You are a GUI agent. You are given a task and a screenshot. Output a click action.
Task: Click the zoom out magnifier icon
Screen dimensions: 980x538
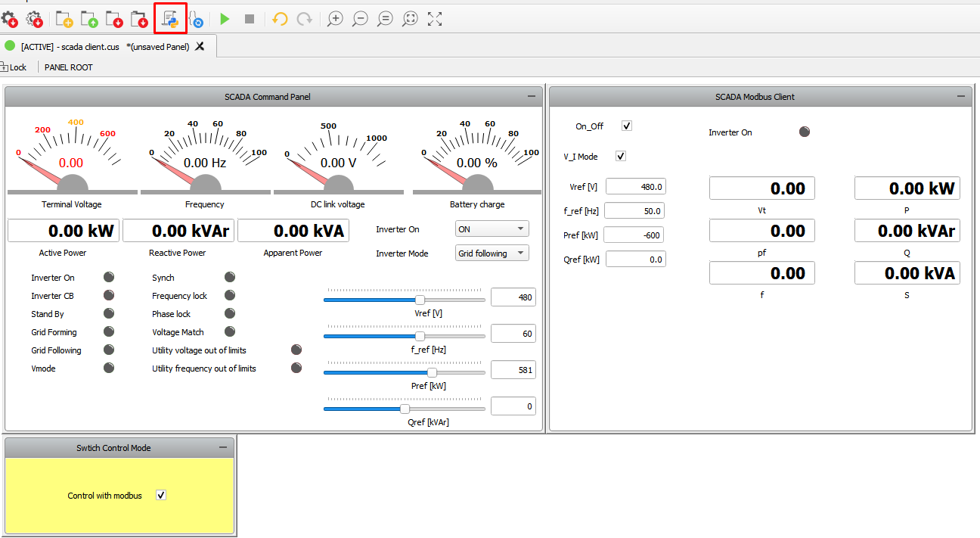[360, 19]
